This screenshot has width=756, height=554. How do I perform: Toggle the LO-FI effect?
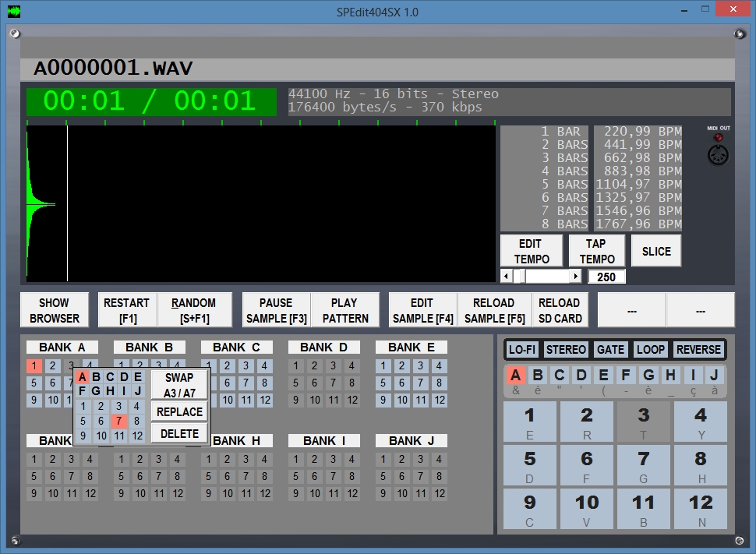522,350
